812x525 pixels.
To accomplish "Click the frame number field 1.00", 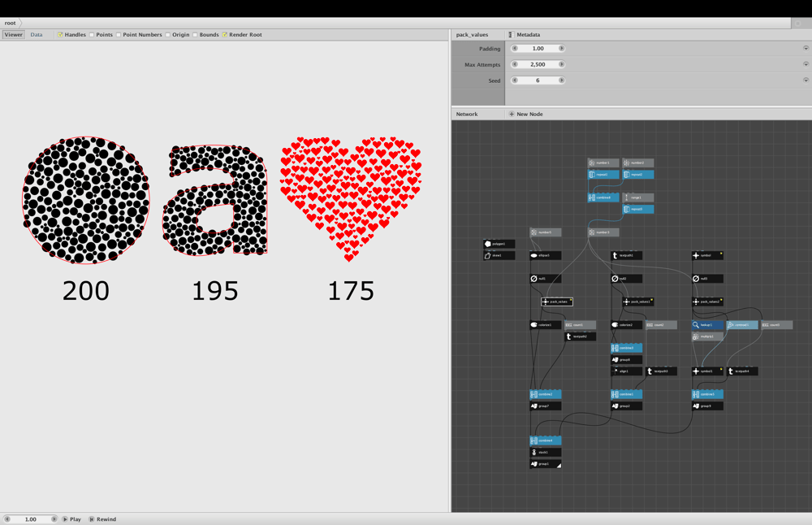I will click(31, 518).
